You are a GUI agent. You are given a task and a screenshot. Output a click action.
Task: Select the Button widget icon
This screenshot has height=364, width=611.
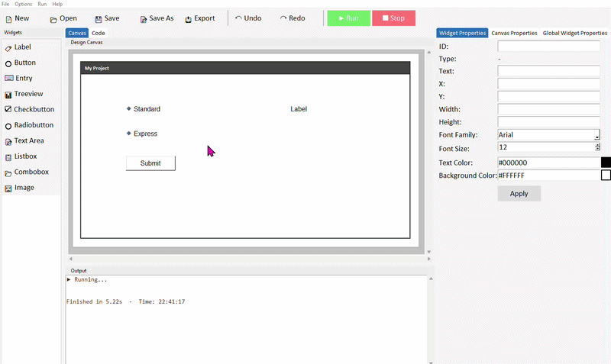coord(8,63)
